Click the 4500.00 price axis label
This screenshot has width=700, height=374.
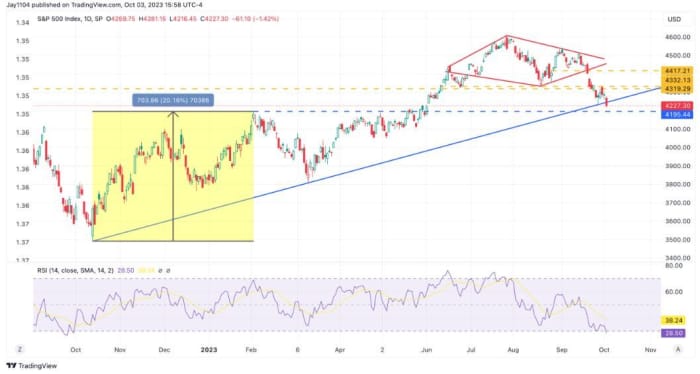(x=677, y=55)
